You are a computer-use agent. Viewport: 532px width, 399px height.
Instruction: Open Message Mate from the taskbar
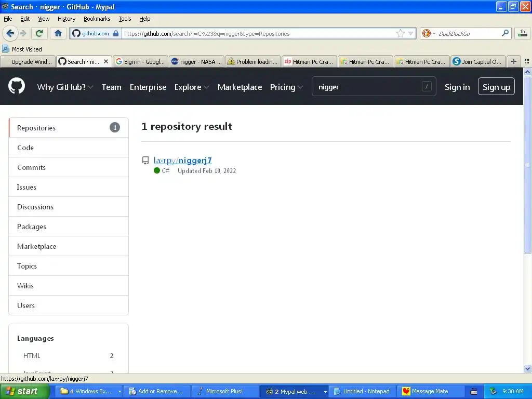(x=430, y=391)
